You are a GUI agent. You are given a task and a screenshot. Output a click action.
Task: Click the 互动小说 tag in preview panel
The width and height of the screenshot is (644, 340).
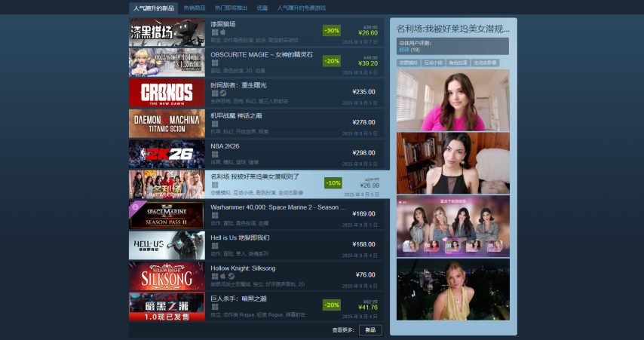coord(434,63)
